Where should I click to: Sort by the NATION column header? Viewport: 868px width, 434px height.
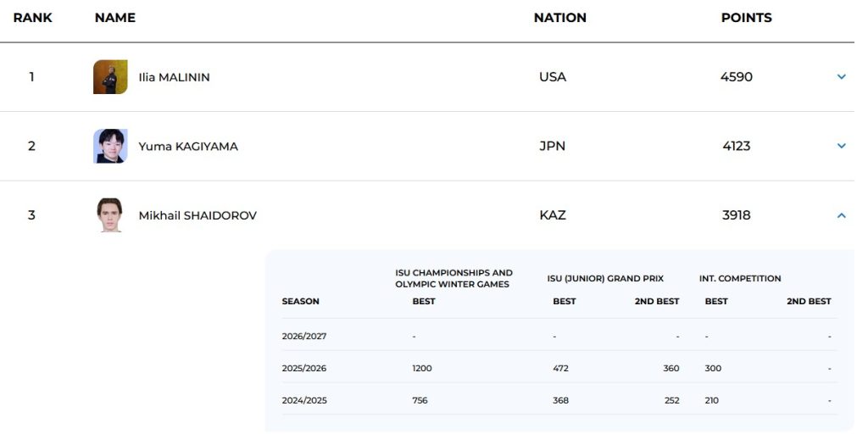point(559,18)
